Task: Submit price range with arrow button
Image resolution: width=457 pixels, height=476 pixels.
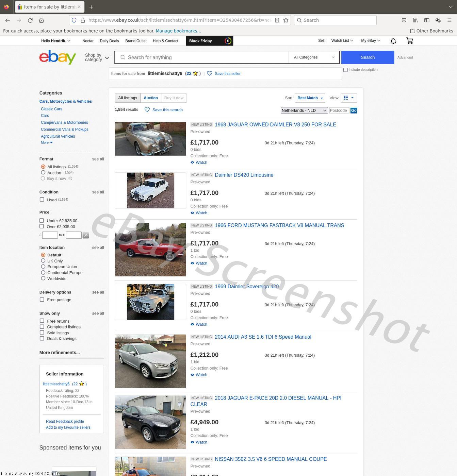Action: coord(85,235)
